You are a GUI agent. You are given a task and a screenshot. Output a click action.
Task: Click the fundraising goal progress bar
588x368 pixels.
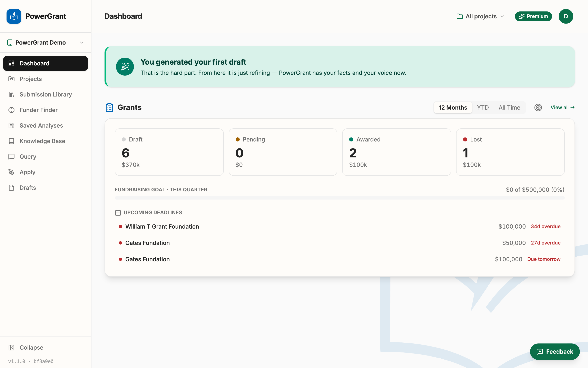340,198
